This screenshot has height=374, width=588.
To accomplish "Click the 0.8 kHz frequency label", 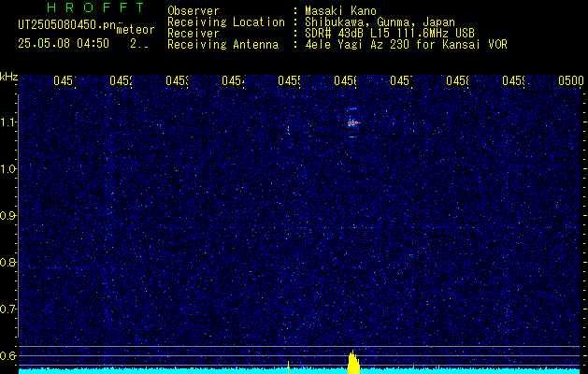I will [x=7, y=262].
